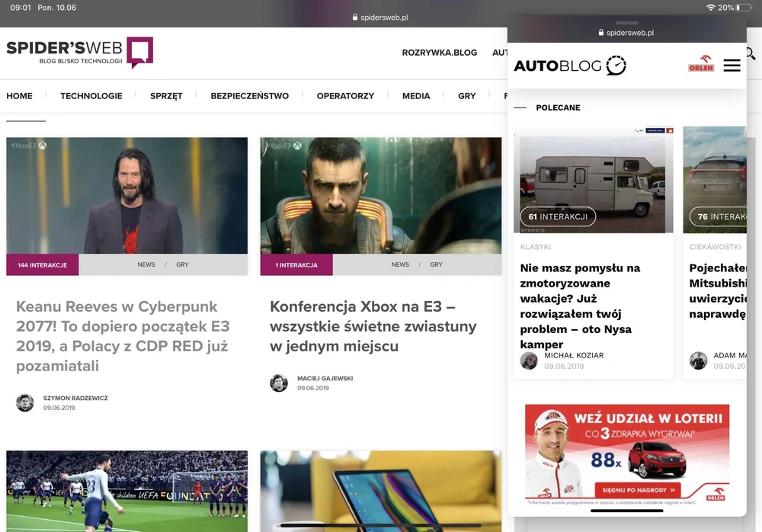Open the GRY menu item
This screenshot has height=532, width=762.
(x=467, y=96)
